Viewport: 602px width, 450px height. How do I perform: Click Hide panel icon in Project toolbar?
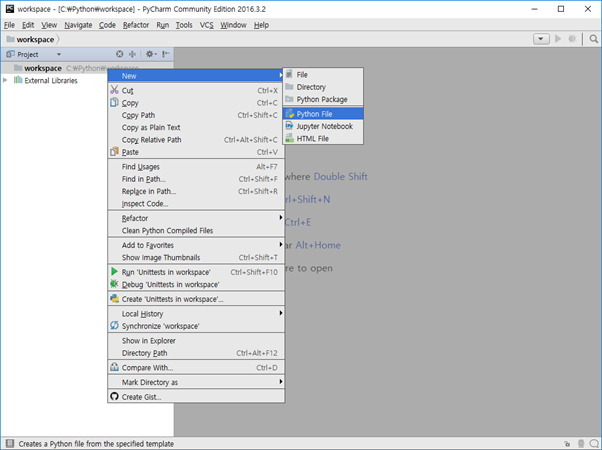[166, 54]
